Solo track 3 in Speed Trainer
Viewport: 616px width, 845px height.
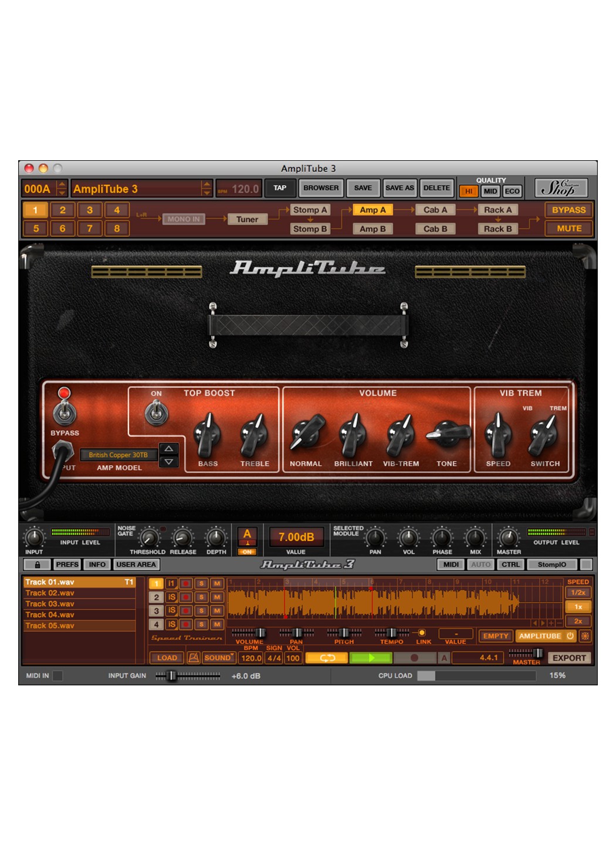pos(201,610)
